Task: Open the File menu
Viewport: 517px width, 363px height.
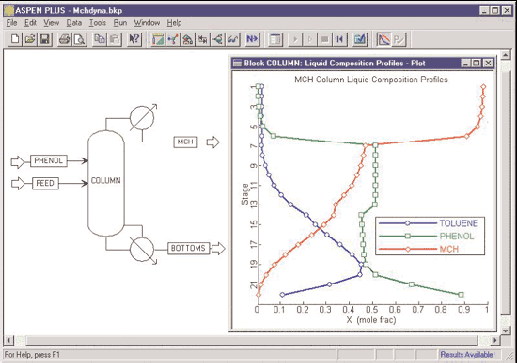Action: click(12, 23)
